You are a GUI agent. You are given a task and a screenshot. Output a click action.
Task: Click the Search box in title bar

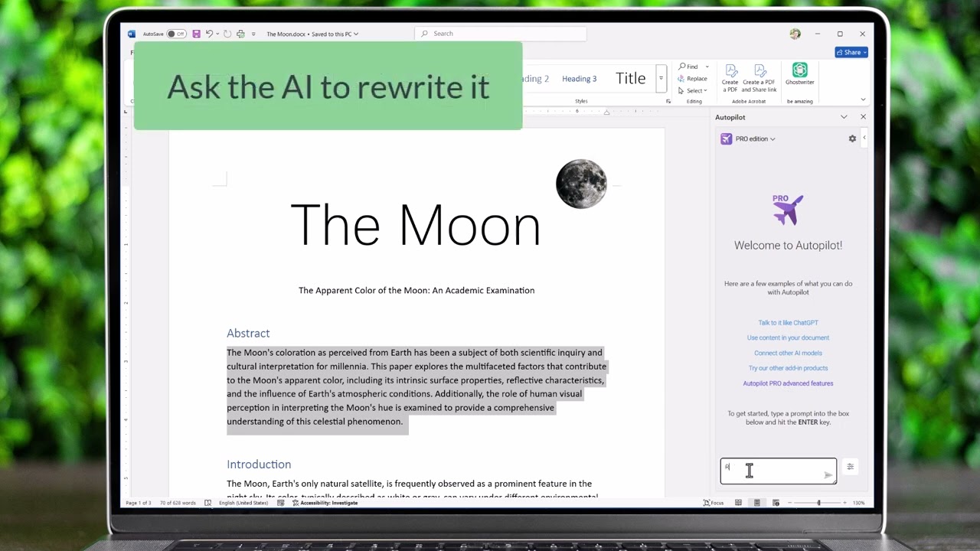tap(501, 34)
